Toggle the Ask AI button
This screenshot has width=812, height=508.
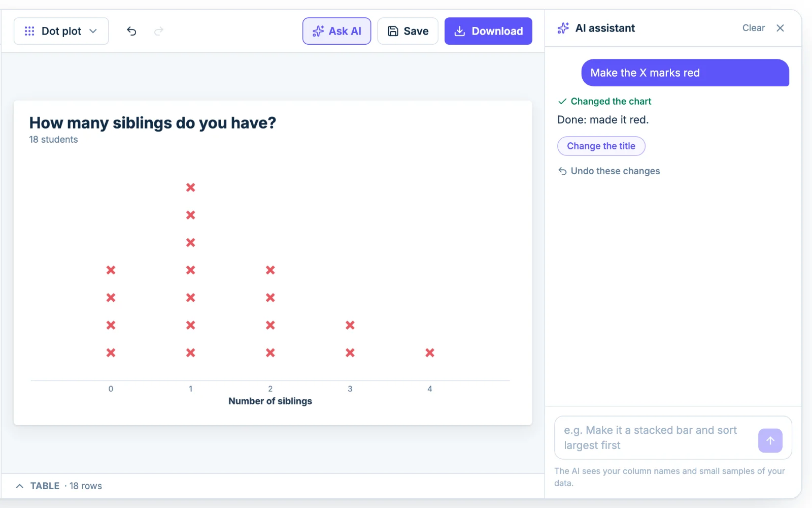tap(336, 31)
